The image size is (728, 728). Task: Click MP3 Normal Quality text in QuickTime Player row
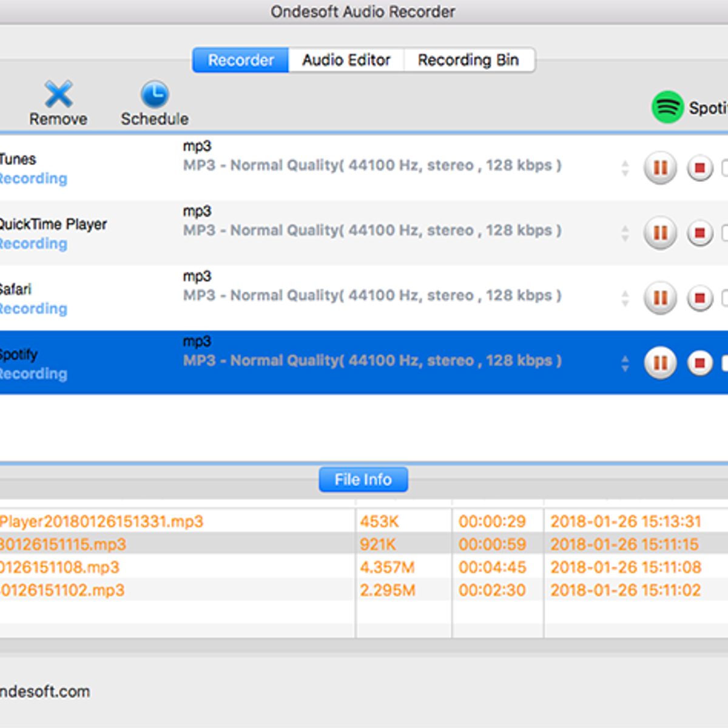point(372,231)
